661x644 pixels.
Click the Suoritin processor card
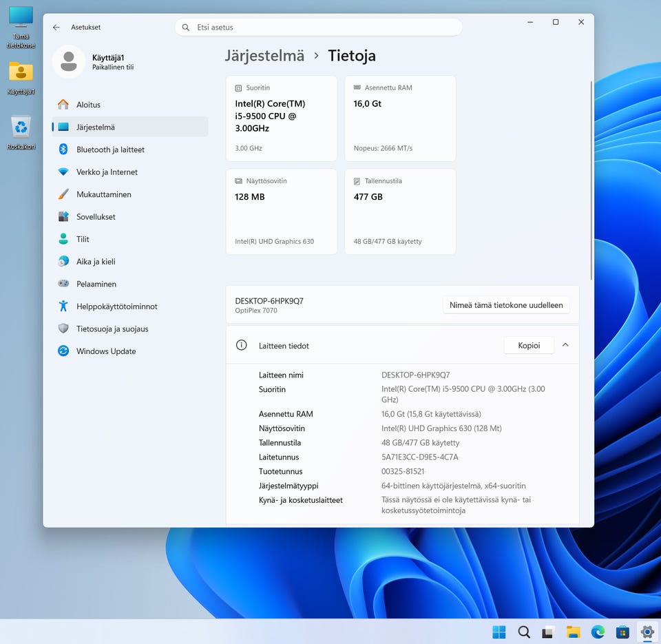[x=282, y=118]
